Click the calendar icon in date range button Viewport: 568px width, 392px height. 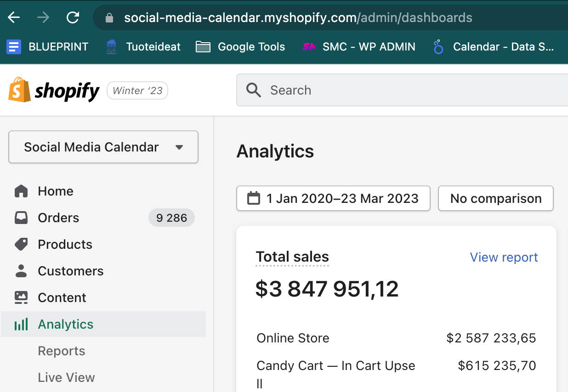254,198
